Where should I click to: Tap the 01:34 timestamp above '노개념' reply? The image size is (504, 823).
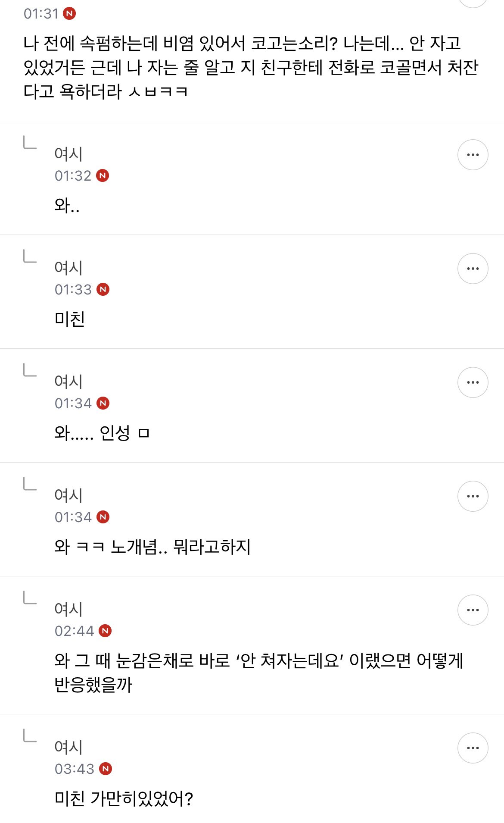point(73,517)
